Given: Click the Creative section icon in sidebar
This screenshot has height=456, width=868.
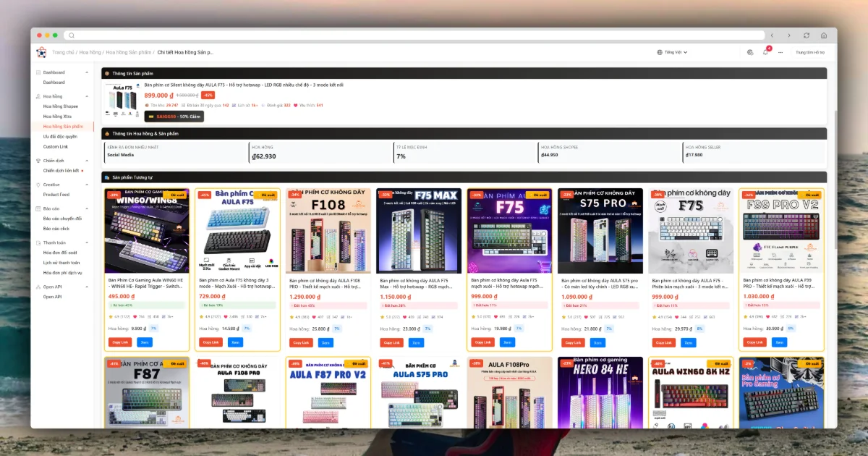Looking at the screenshot, I should (38, 183).
